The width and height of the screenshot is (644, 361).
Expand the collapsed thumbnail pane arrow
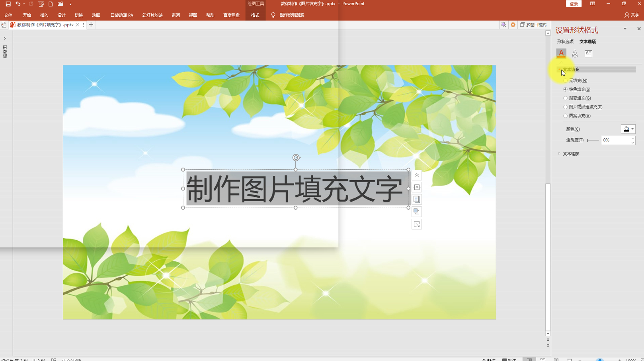point(5,39)
